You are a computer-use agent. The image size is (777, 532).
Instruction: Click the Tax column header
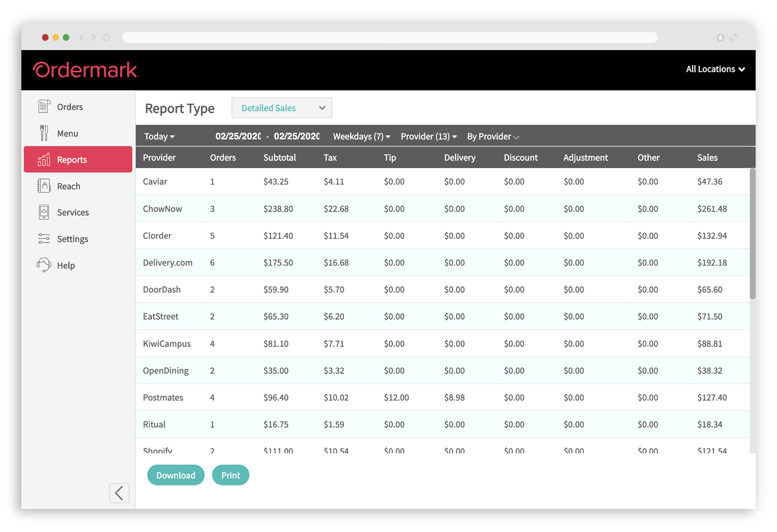click(330, 157)
